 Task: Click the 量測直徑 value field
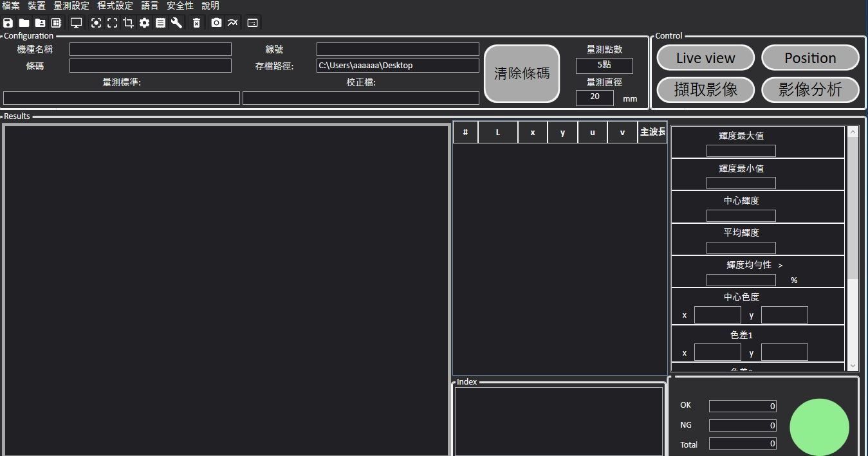595,98
